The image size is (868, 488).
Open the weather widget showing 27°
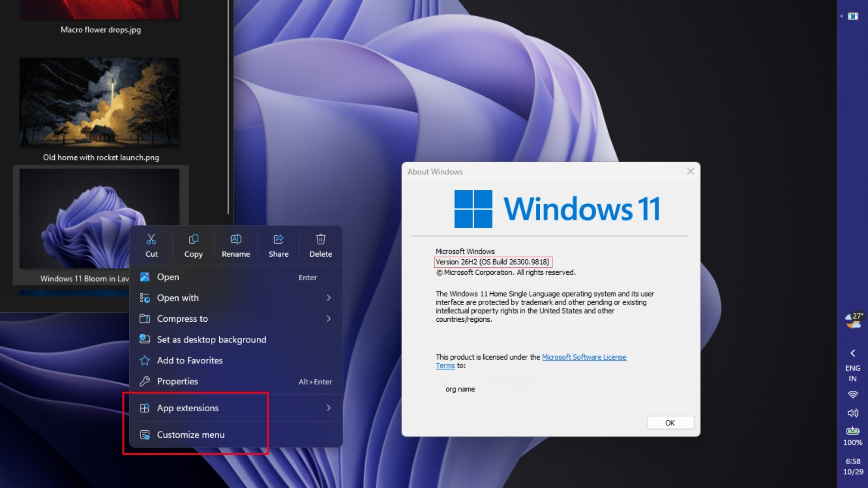(x=854, y=321)
